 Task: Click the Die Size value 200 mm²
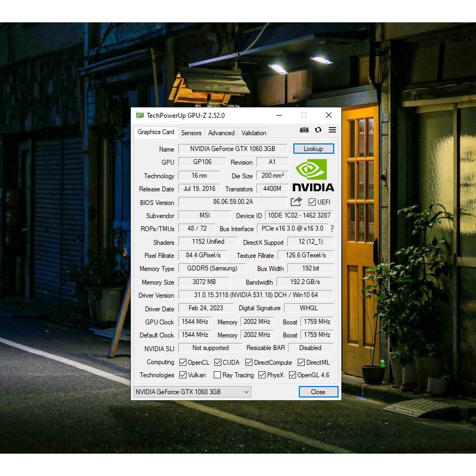pyautogui.click(x=273, y=176)
